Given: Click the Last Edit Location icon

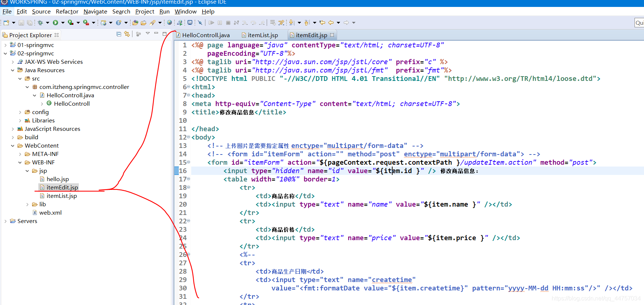Looking at the screenshot, I should (x=322, y=23).
